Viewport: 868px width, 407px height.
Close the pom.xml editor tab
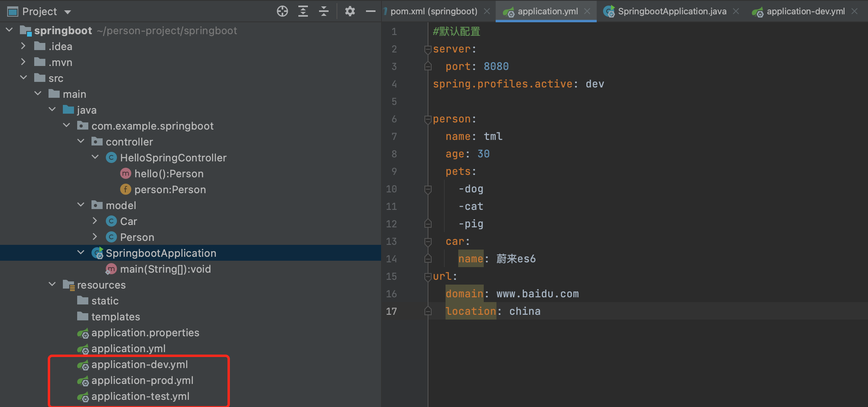[x=487, y=11]
